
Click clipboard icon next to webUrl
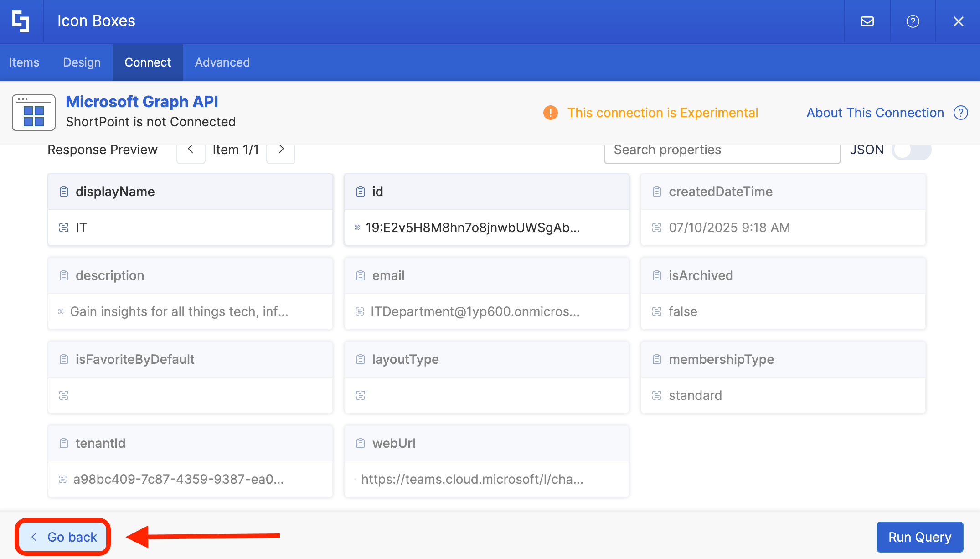coord(361,443)
